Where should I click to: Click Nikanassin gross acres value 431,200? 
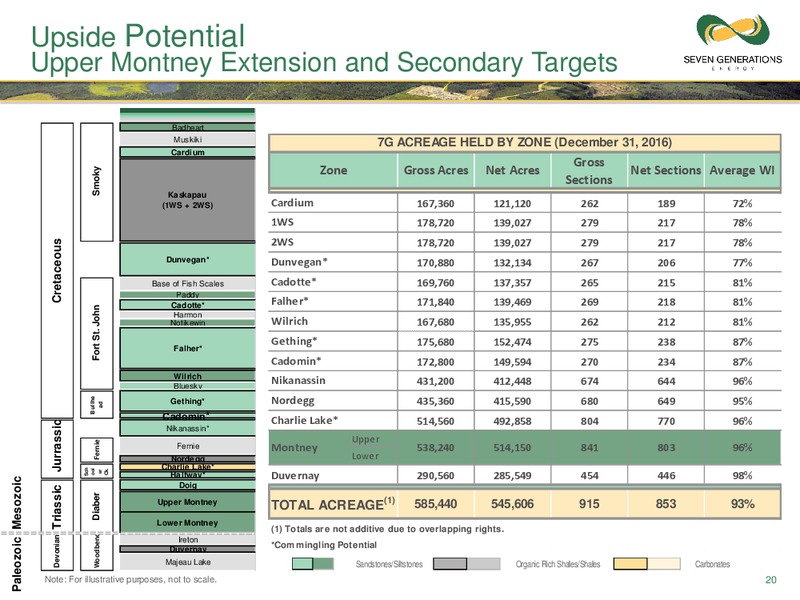pos(435,381)
